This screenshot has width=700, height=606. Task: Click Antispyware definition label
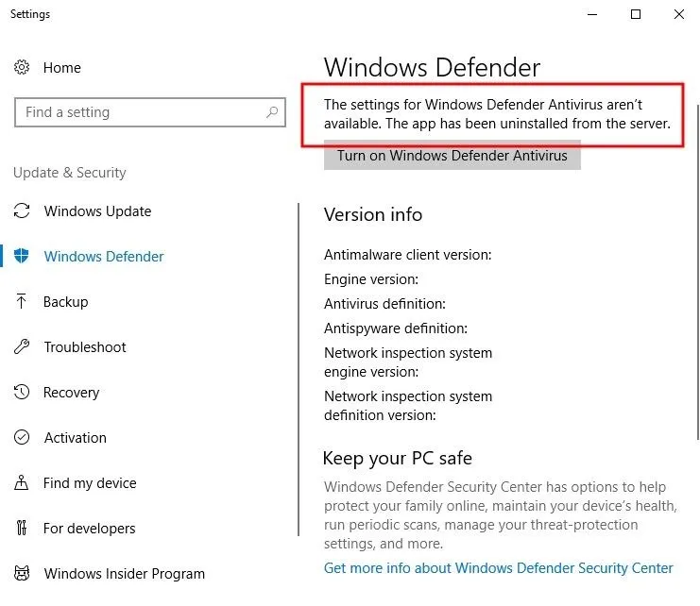pyautogui.click(x=396, y=328)
